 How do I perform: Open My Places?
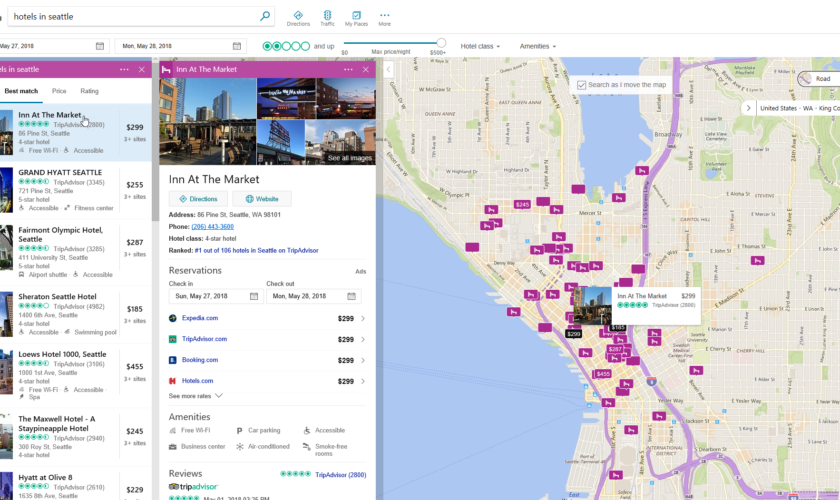355,17
